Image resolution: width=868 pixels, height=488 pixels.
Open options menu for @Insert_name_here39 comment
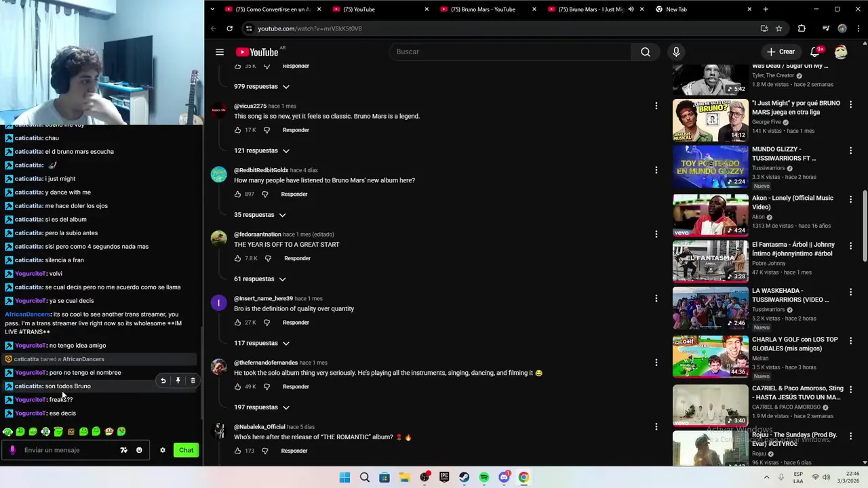click(656, 298)
